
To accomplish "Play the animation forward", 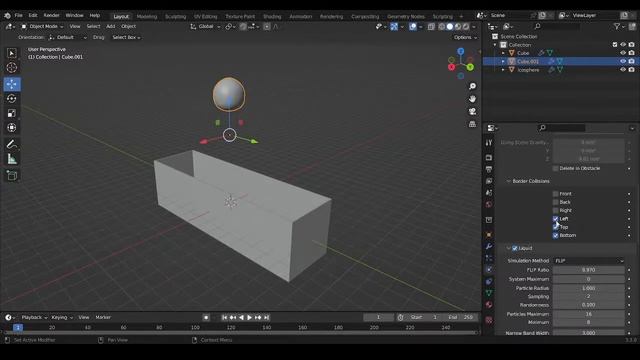I will click(x=249, y=317).
